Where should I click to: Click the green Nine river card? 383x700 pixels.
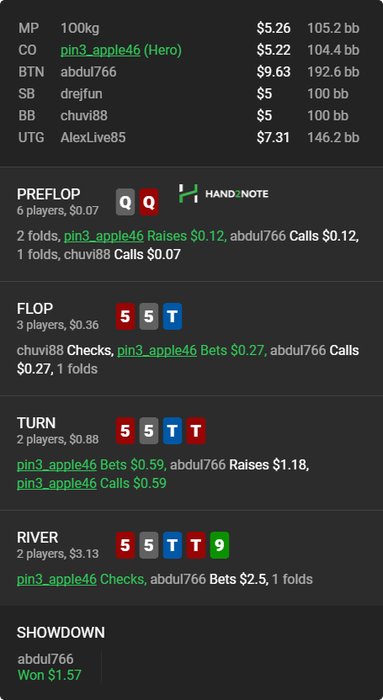tap(220, 545)
